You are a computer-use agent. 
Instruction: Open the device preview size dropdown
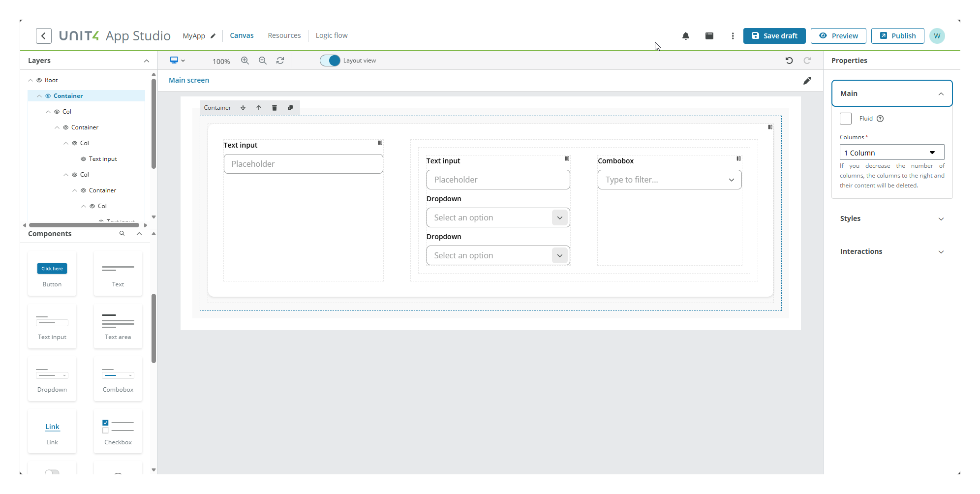click(x=178, y=61)
